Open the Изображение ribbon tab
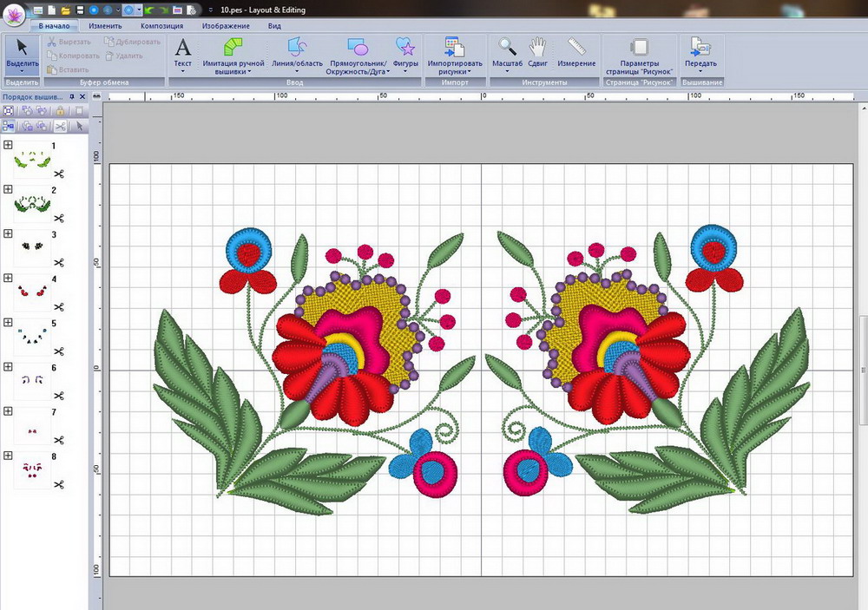The width and height of the screenshot is (868, 610). tap(226, 26)
